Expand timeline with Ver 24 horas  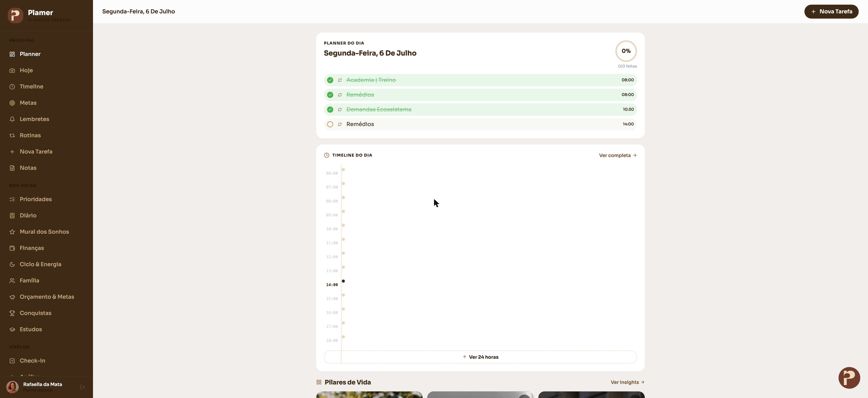point(480,357)
